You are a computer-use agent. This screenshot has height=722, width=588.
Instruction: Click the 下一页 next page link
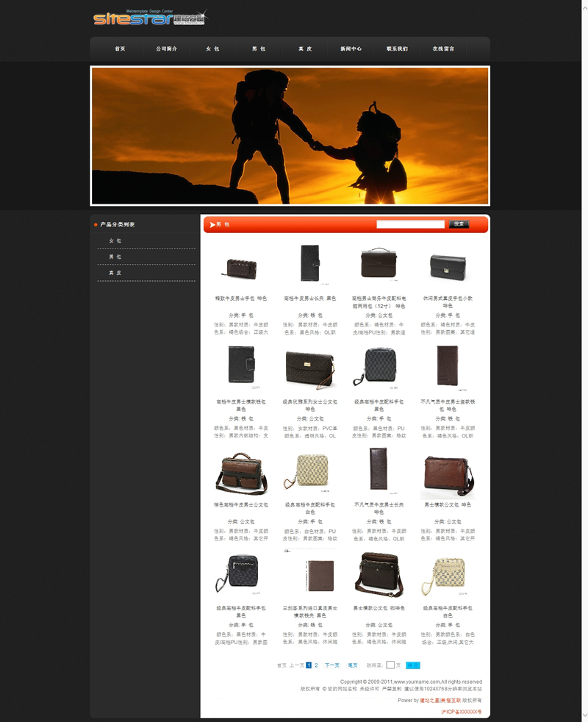[x=332, y=665]
